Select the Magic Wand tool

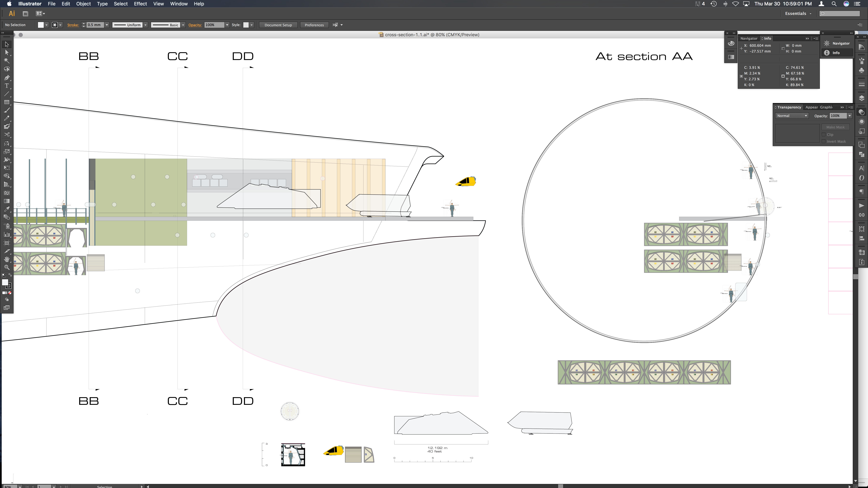pos(7,61)
